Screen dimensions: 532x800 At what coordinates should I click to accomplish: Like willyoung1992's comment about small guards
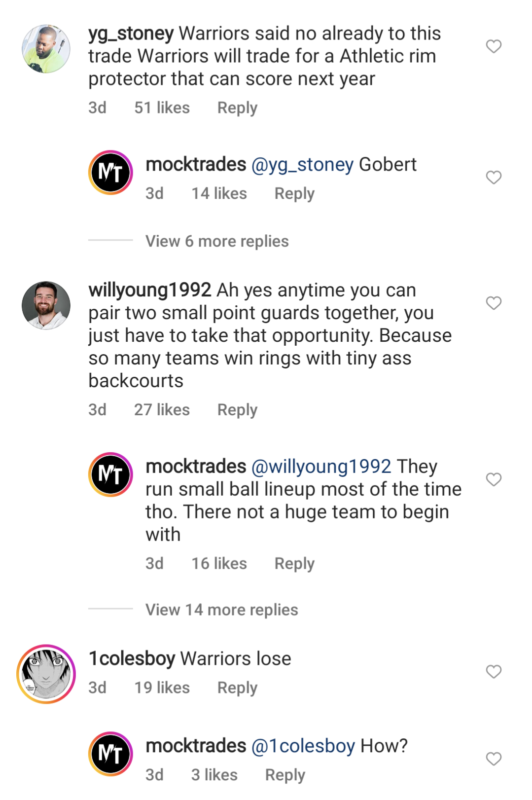(494, 303)
